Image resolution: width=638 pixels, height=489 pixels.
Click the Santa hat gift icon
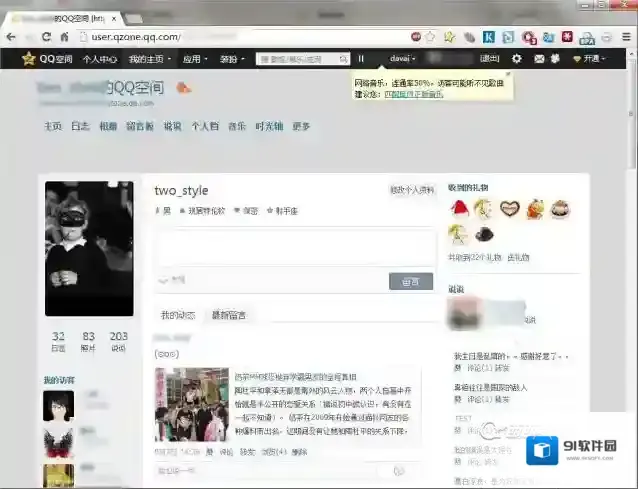[x=459, y=208]
